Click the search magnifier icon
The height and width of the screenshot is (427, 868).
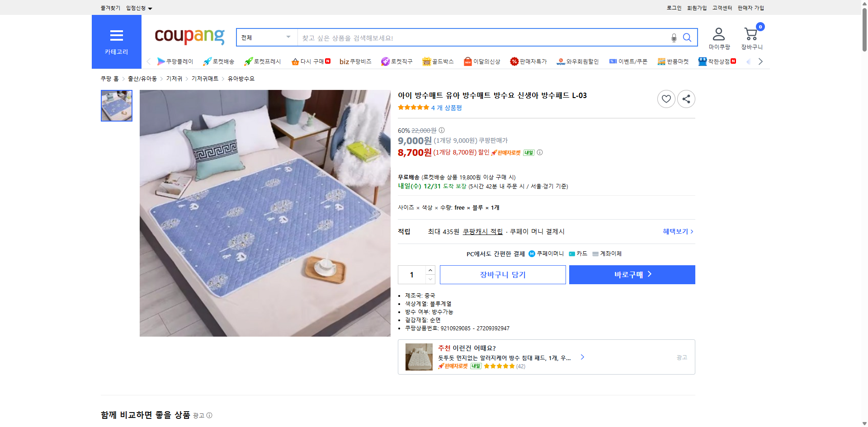pos(687,38)
